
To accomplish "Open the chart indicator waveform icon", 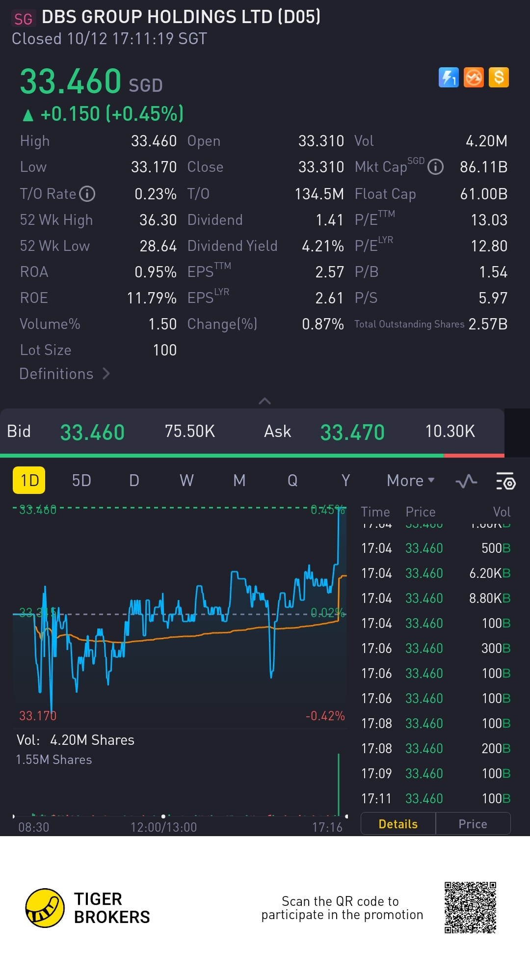I will click(x=466, y=481).
